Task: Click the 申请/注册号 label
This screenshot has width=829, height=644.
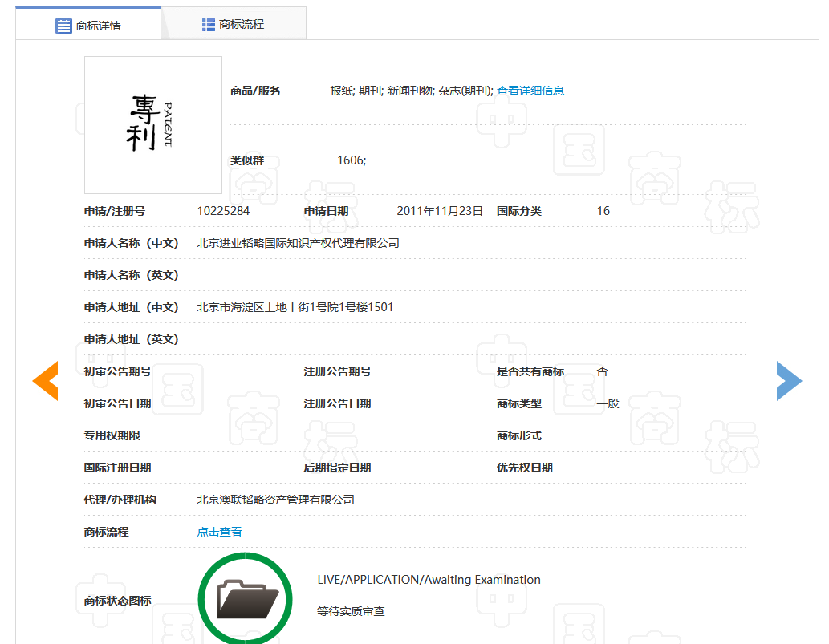Action: 115,211
